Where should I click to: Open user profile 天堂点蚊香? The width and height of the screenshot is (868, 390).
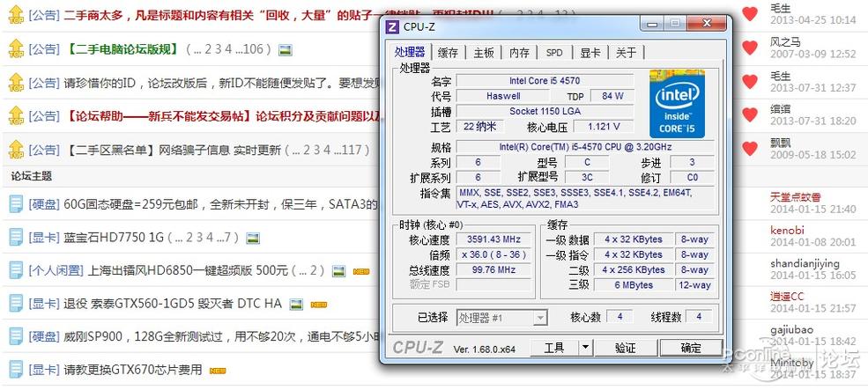(796, 197)
